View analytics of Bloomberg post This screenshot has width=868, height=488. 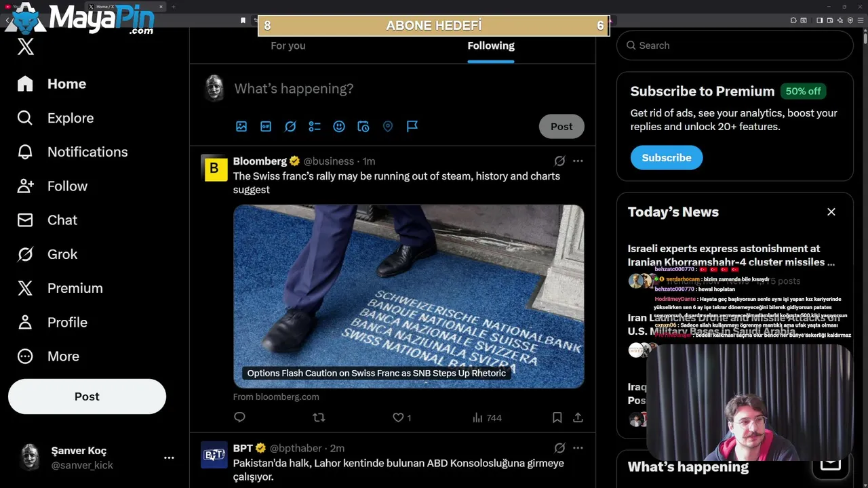point(487,418)
